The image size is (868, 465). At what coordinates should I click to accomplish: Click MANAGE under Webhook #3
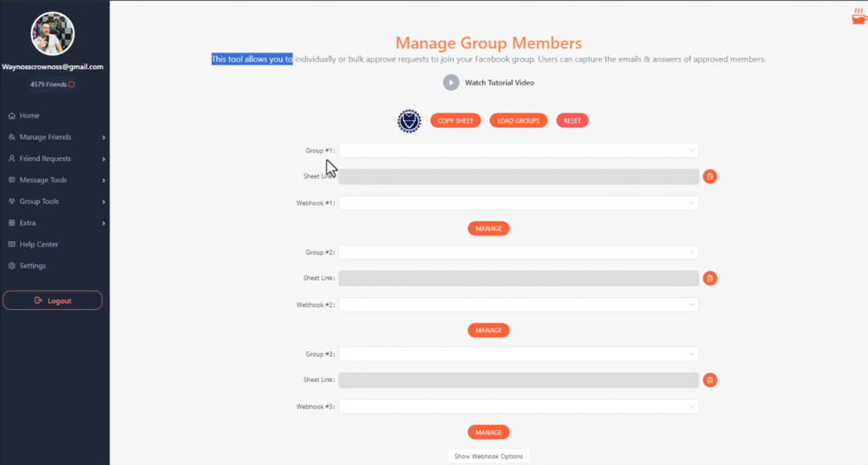click(488, 432)
